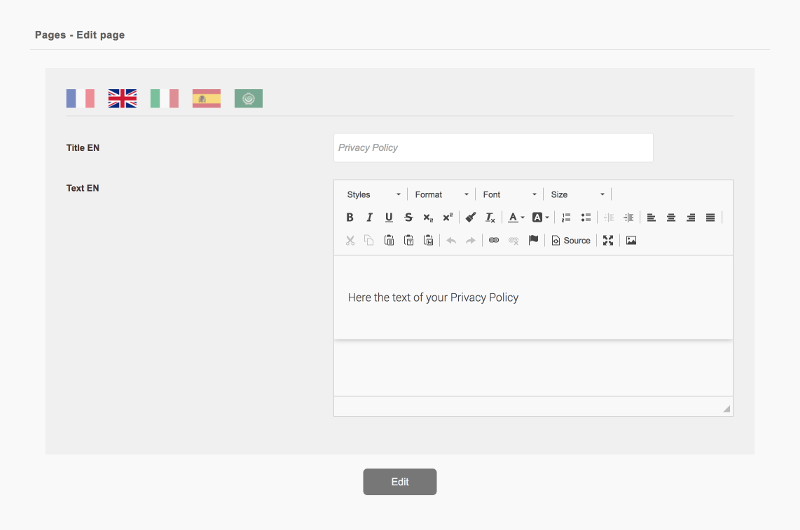Center-align the text
The width and height of the screenshot is (800, 530).
coord(671,217)
